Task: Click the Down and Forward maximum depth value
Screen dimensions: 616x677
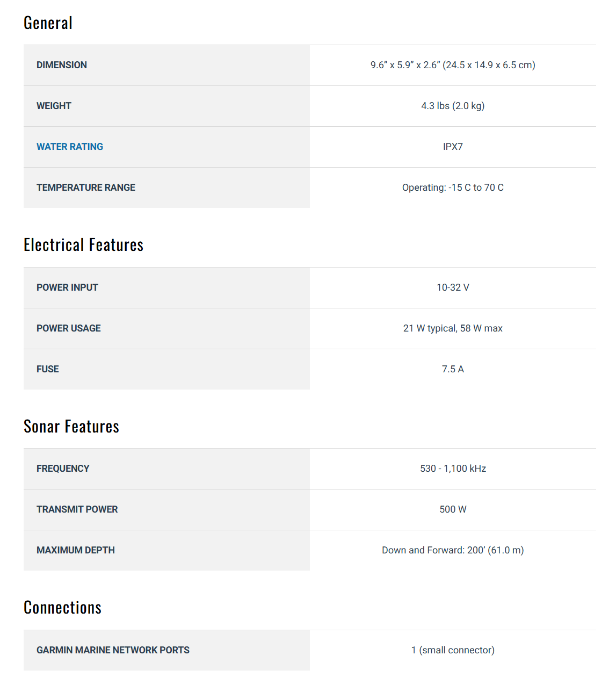Action: pyautogui.click(x=453, y=550)
